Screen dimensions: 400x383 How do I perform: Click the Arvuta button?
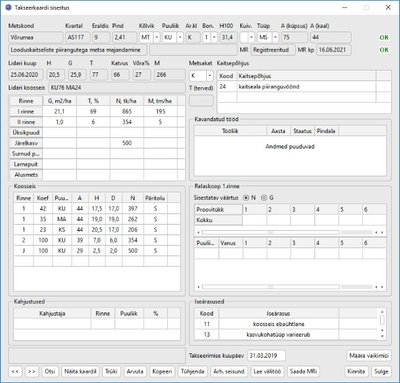[x=135, y=371]
